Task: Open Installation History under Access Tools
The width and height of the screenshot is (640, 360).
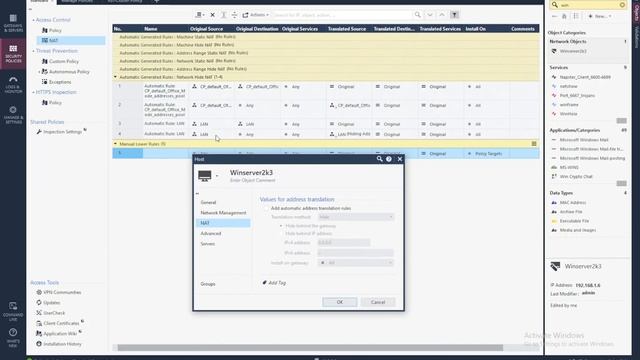Action: (x=59, y=344)
